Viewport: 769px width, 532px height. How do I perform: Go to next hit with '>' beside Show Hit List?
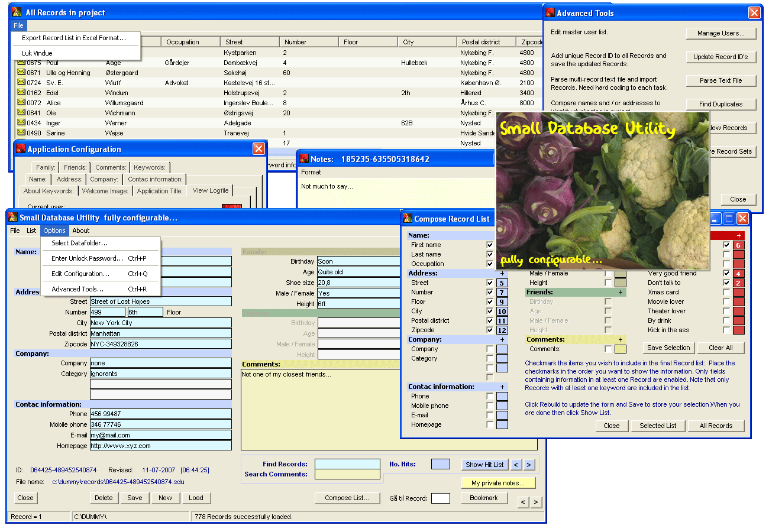click(529, 465)
